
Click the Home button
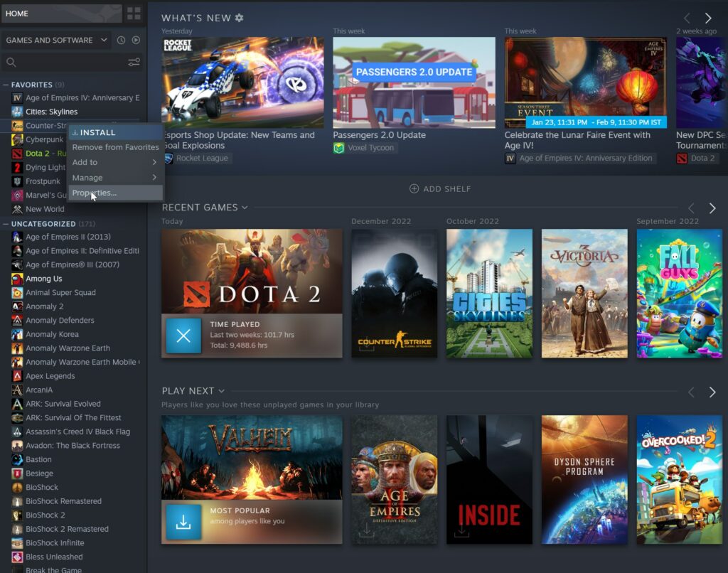60,14
